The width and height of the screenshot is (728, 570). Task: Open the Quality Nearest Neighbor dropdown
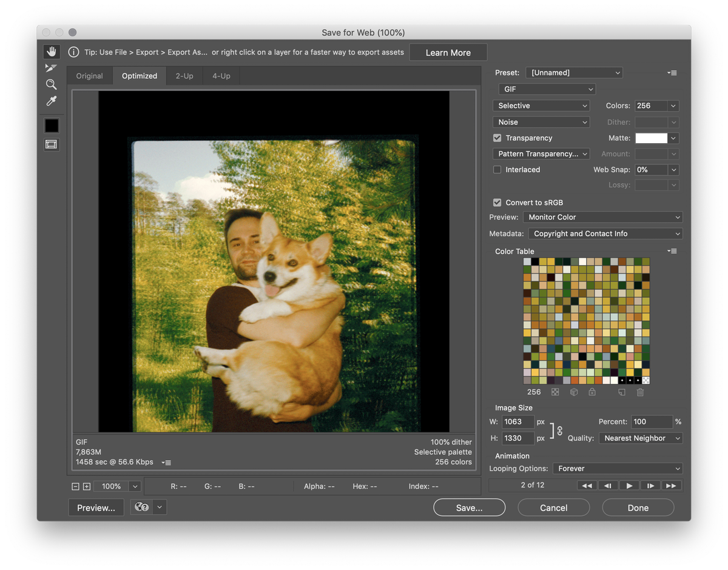tap(641, 438)
